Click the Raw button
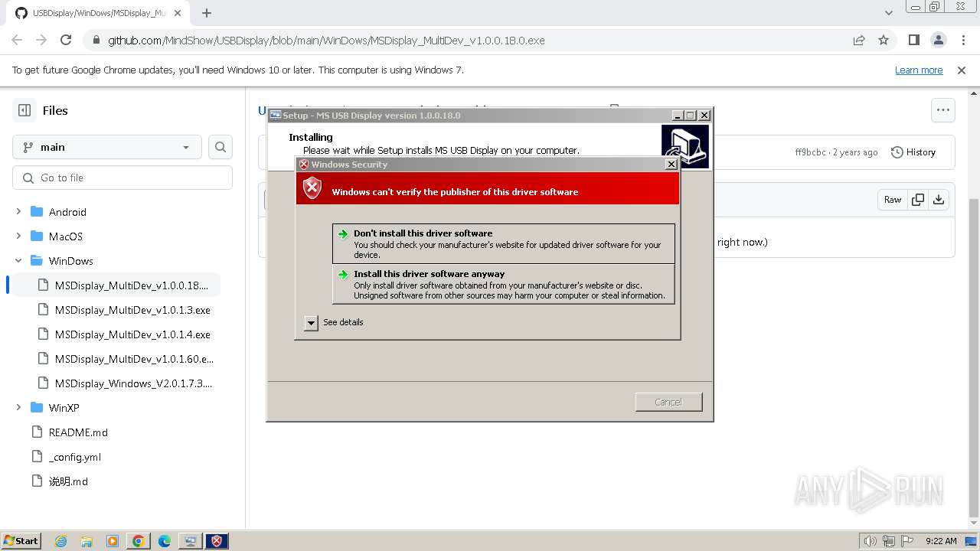 click(x=893, y=200)
